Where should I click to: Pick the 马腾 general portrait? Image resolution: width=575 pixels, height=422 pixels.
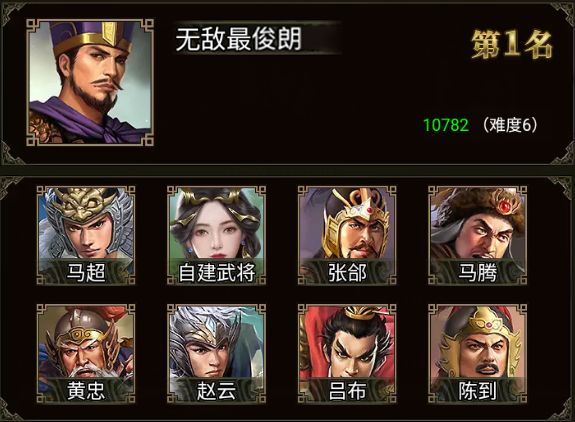pyautogui.click(x=477, y=235)
